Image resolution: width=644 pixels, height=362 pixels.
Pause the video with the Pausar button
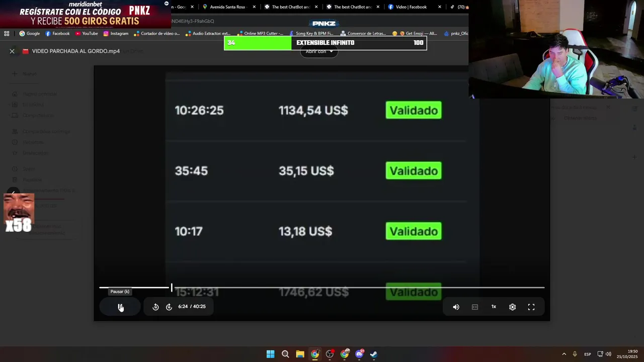120,307
